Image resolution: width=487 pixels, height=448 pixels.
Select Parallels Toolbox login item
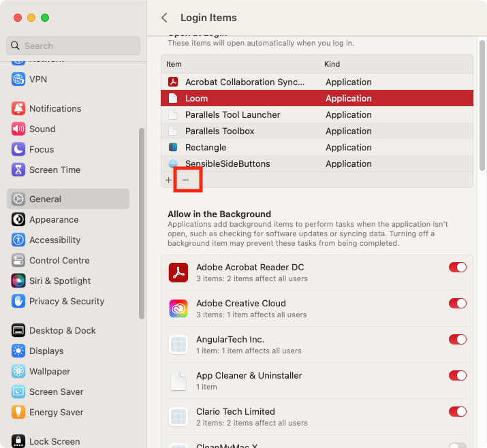pos(317,131)
